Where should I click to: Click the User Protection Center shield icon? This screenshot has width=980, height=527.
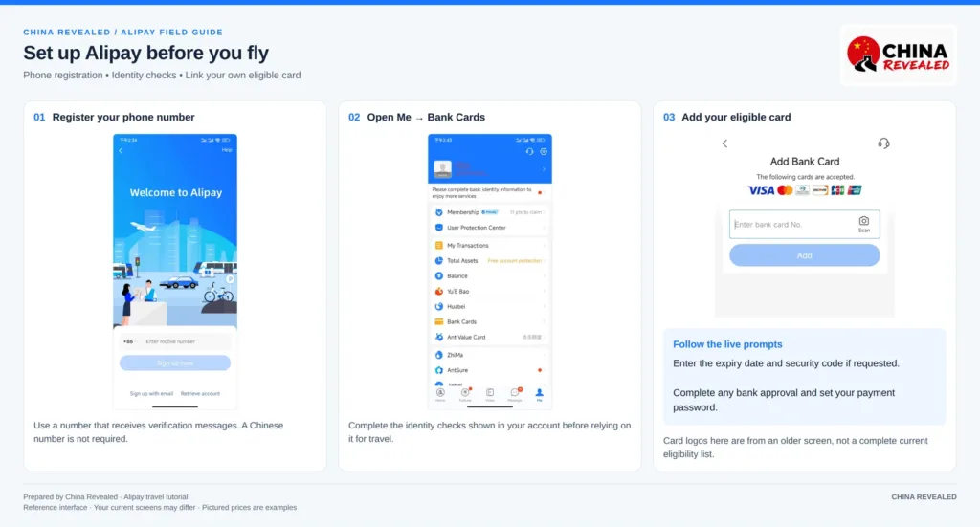tap(438, 228)
